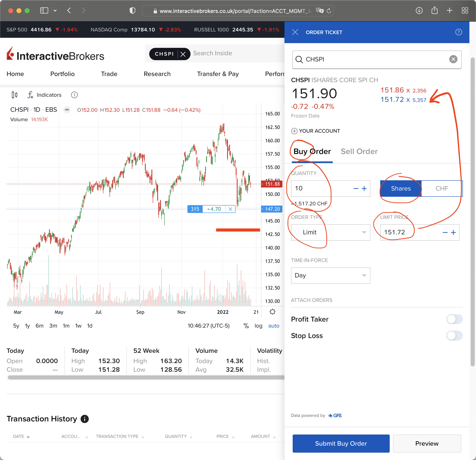The image size is (476, 460).
Task: Clear the CHSPI symbol search field
Action: click(453, 59)
